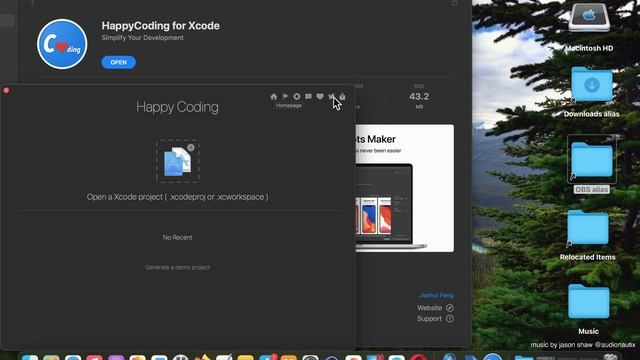Click Generate a demo project link
The image size is (640, 360).
[178, 267]
